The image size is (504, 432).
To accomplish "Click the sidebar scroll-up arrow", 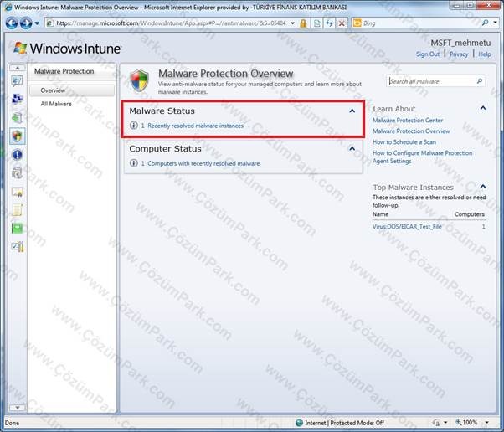I will pos(18,68).
